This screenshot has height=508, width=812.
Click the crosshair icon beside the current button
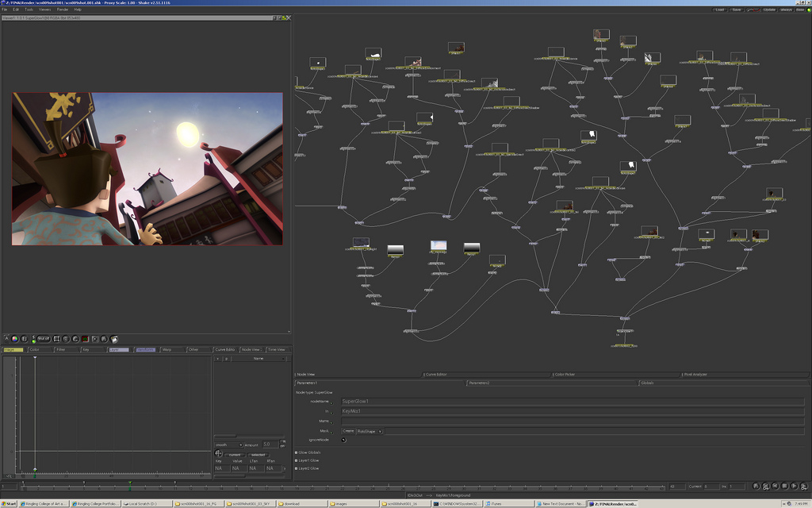219,454
